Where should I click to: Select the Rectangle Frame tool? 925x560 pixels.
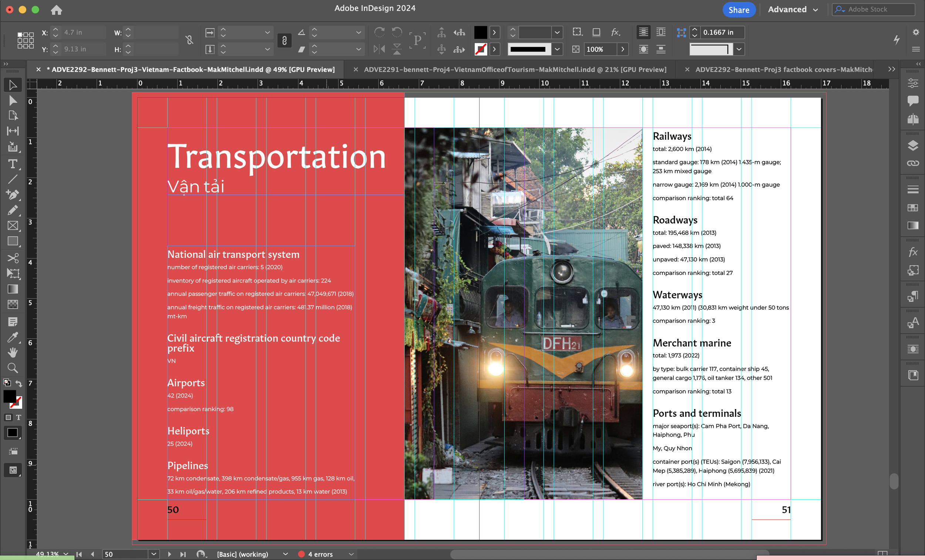pyautogui.click(x=12, y=226)
